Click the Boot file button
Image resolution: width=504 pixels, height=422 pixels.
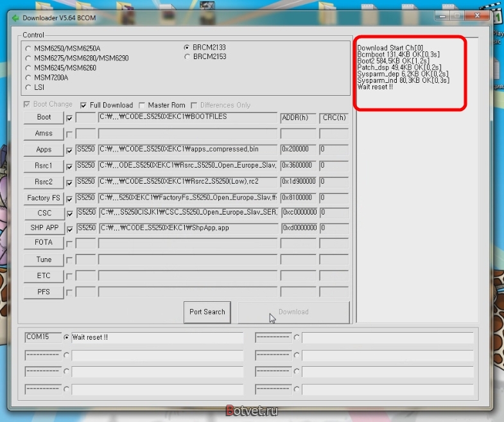pos(44,118)
